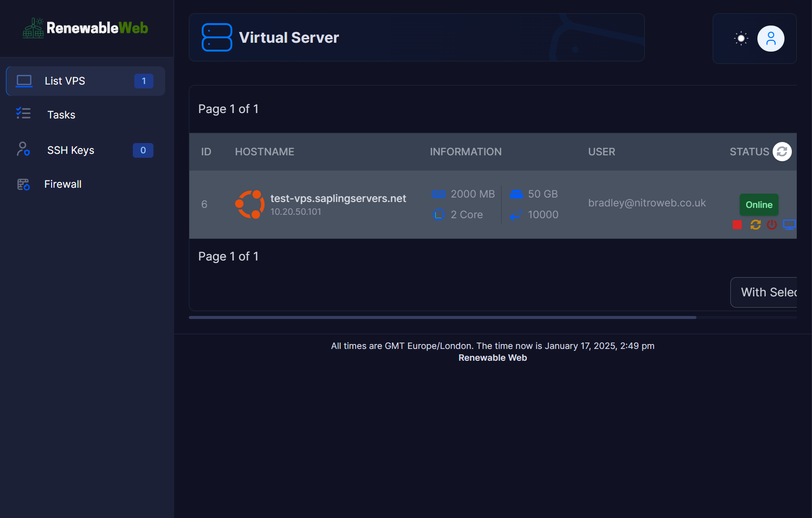
Task: Toggle the Online status badge
Action: [x=759, y=204]
